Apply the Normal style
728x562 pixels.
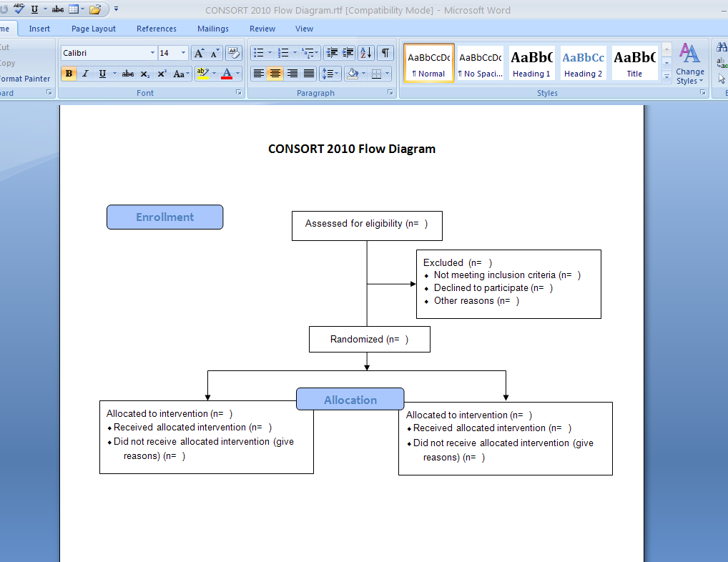[x=428, y=63]
